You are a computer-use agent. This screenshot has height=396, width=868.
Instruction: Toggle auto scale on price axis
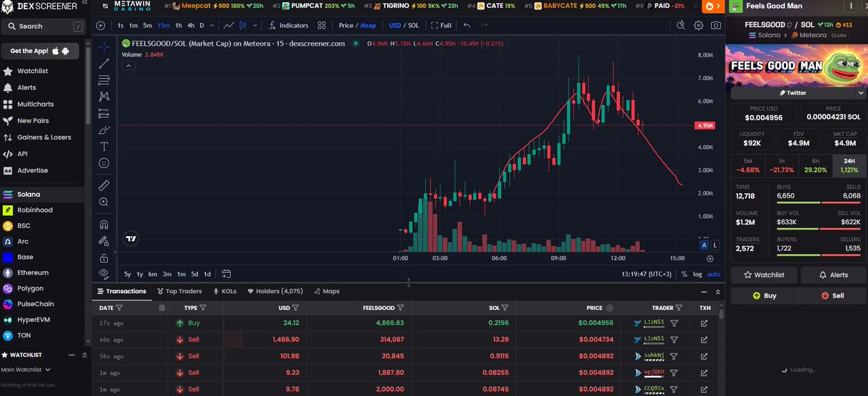point(713,274)
